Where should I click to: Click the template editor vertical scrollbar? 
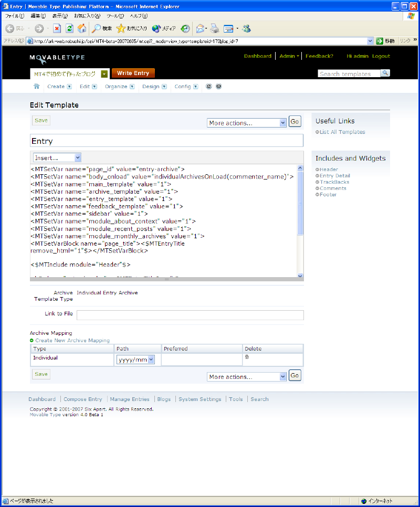click(300, 220)
